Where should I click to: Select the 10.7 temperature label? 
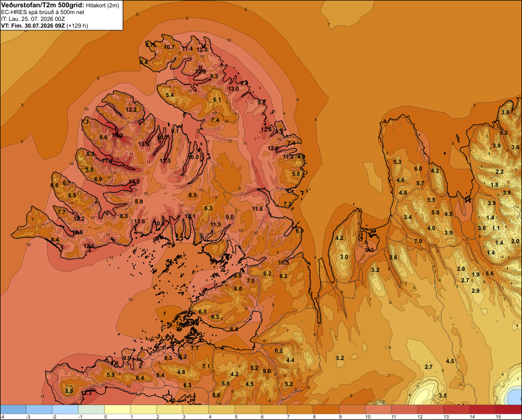pyautogui.click(x=169, y=47)
